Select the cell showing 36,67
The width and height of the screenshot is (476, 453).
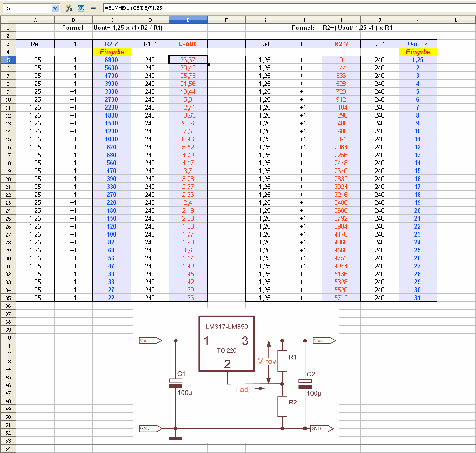point(188,60)
